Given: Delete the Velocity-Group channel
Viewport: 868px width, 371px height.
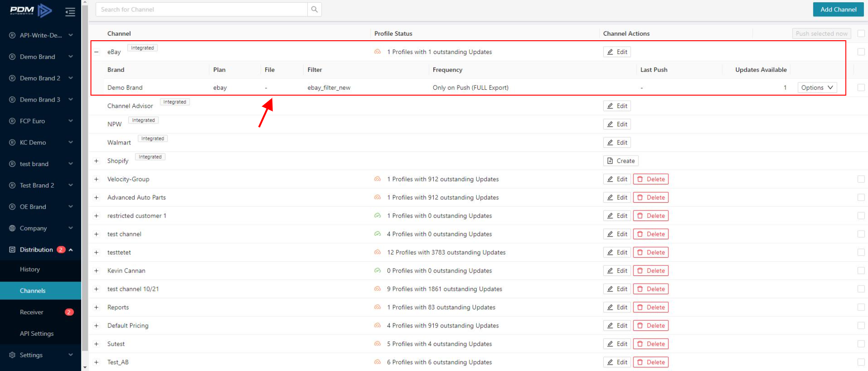Looking at the screenshot, I should (651, 179).
